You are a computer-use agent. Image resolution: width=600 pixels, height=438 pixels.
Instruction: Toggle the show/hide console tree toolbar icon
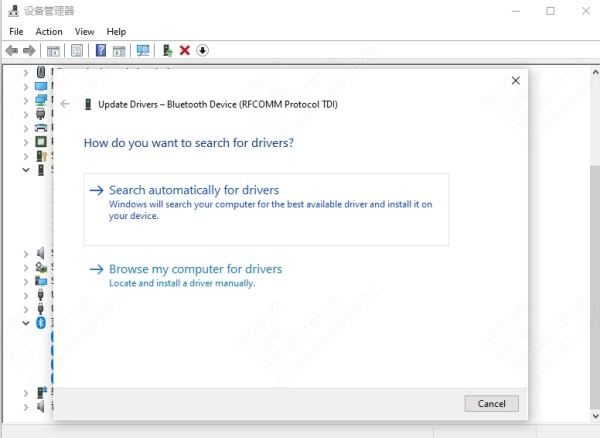coord(53,50)
